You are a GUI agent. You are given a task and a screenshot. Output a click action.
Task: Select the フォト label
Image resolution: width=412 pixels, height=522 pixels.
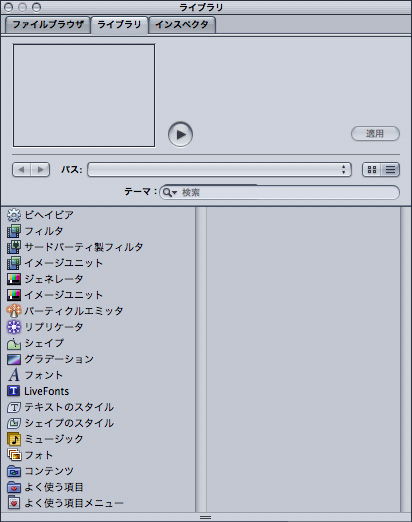tap(39, 455)
